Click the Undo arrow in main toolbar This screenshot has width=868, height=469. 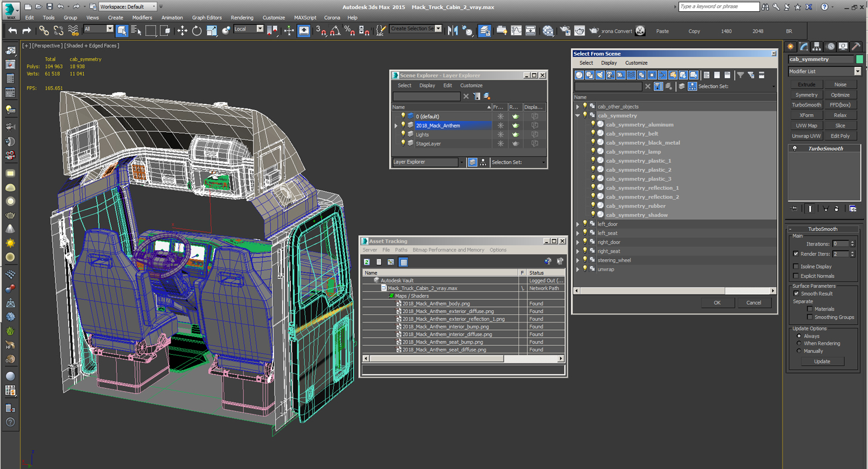point(12,30)
